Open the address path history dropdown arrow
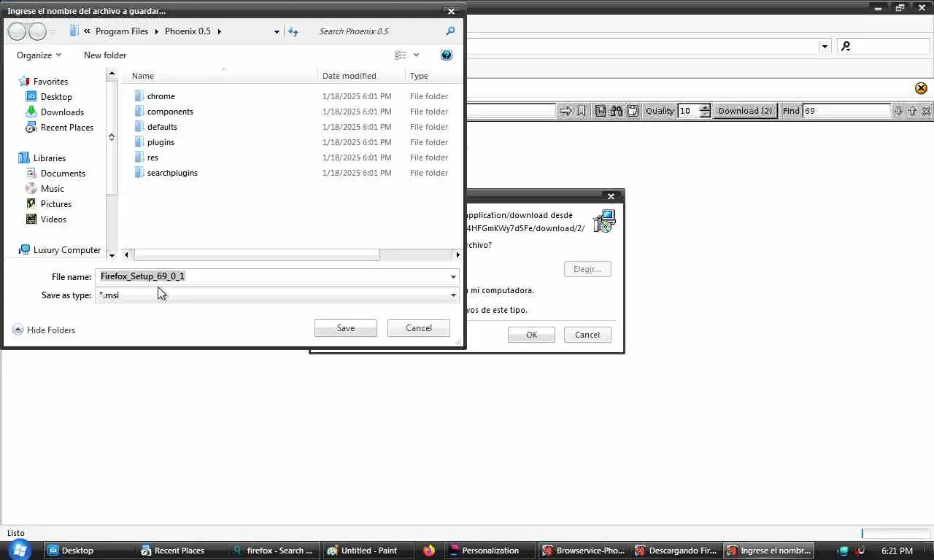934x560 pixels. click(x=277, y=31)
